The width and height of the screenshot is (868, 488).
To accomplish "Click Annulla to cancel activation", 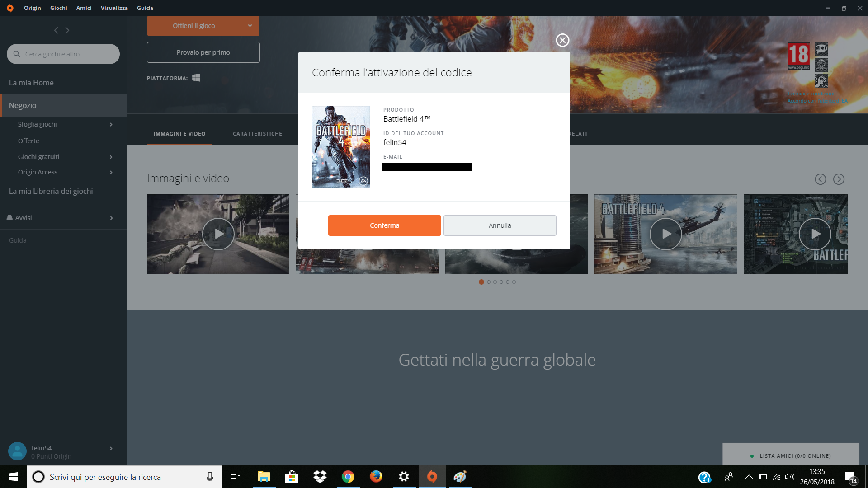I will click(x=500, y=225).
